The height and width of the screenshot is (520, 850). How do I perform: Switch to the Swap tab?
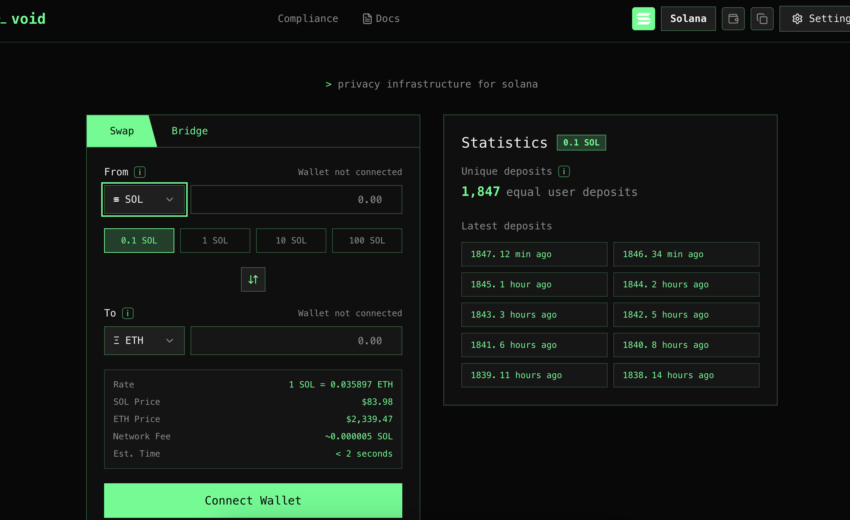coord(121,131)
